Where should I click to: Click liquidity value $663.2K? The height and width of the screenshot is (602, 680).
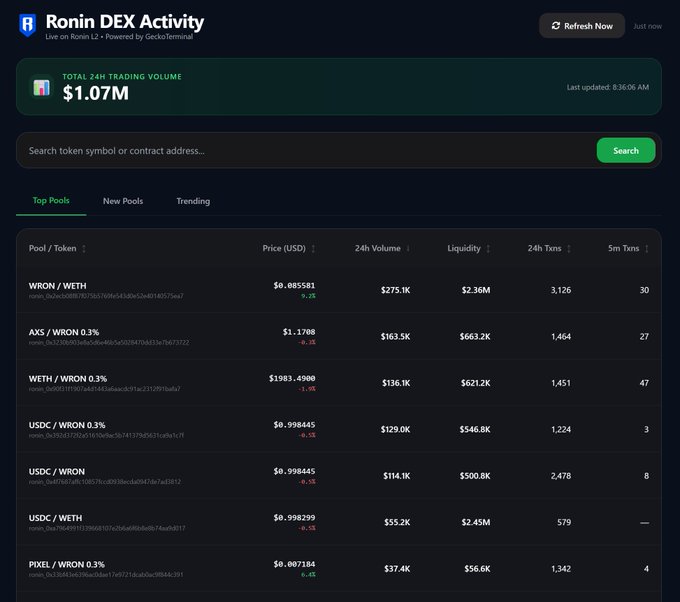[475, 336]
